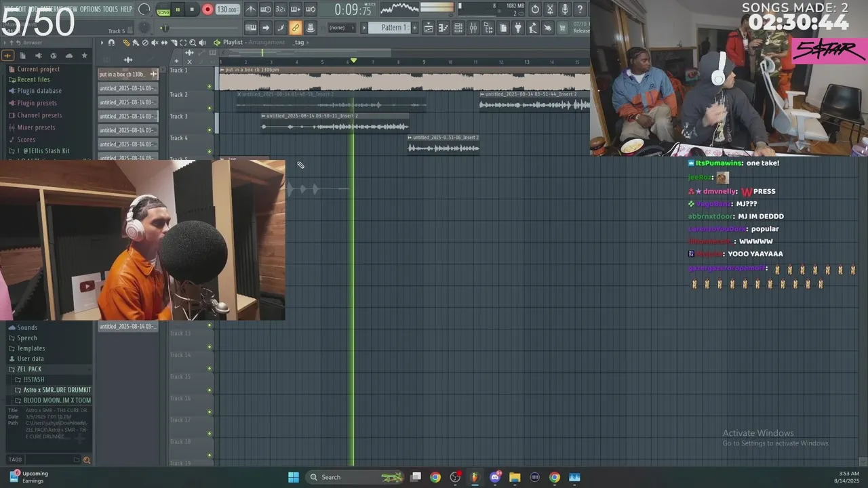Open audio editor scissors icon
This screenshot has height=488, width=868.
click(x=550, y=9)
